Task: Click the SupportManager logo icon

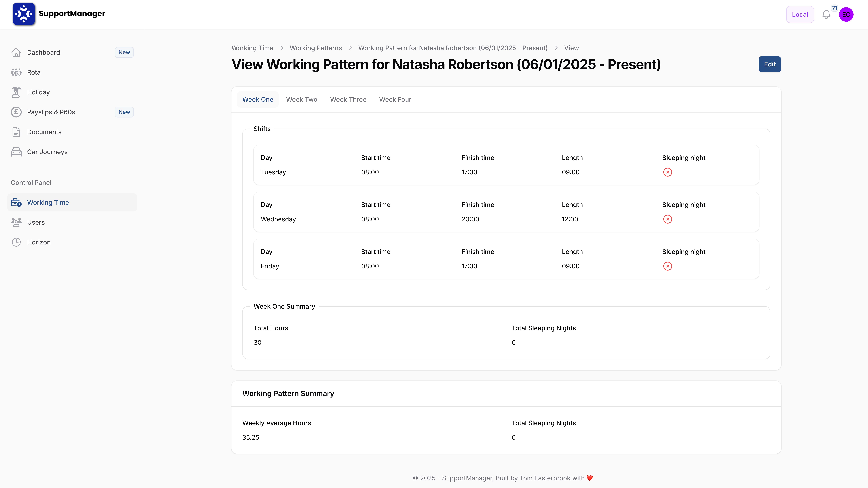Action: (24, 14)
